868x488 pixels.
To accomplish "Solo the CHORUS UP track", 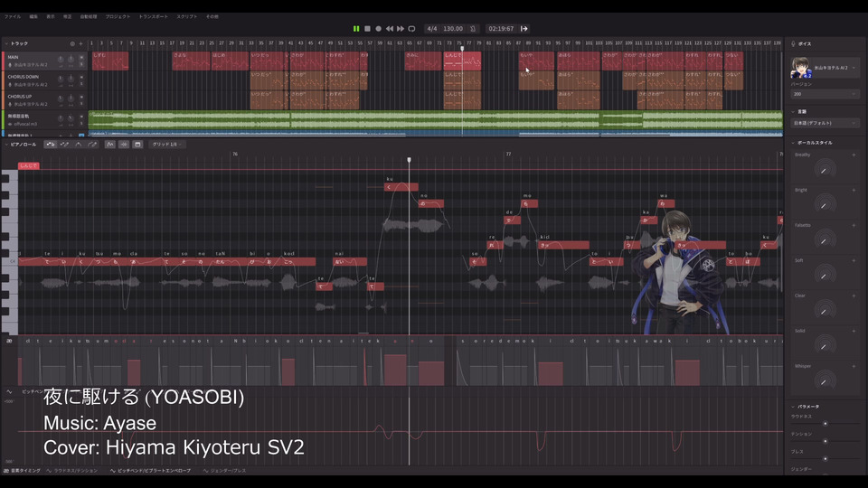I will [81, 103].
